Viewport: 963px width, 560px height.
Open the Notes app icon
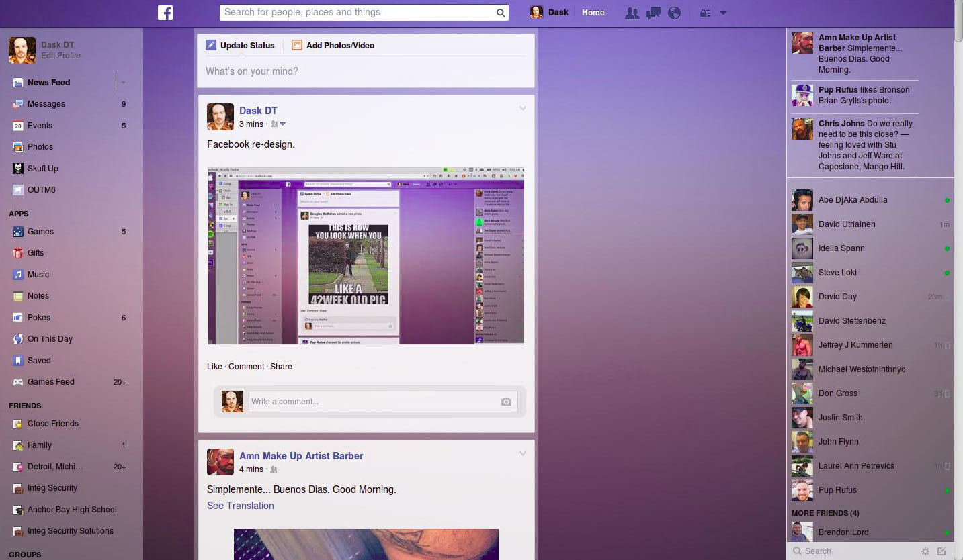click(18, 296)
